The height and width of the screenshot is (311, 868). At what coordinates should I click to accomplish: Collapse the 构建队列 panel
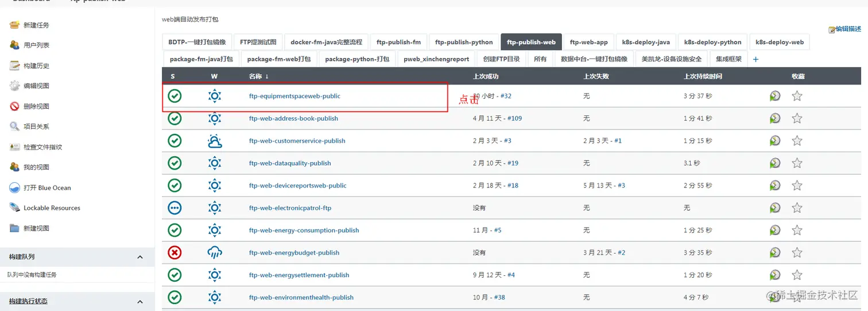click(140, 257)
